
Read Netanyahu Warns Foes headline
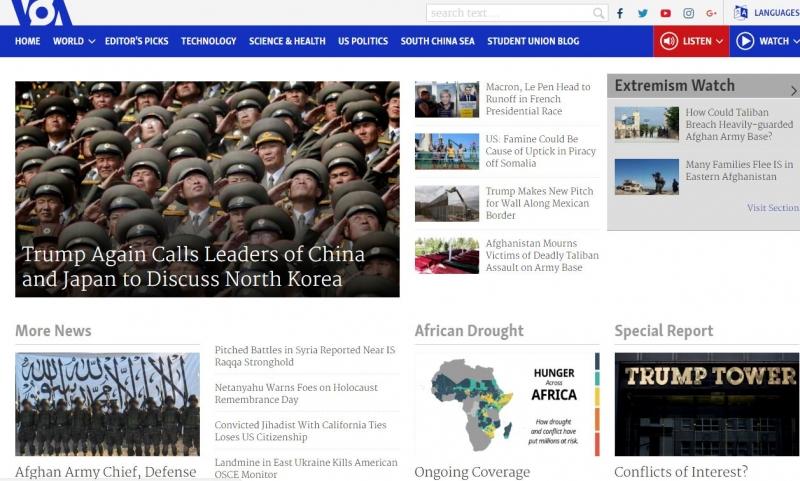click(x=296, y=393)
